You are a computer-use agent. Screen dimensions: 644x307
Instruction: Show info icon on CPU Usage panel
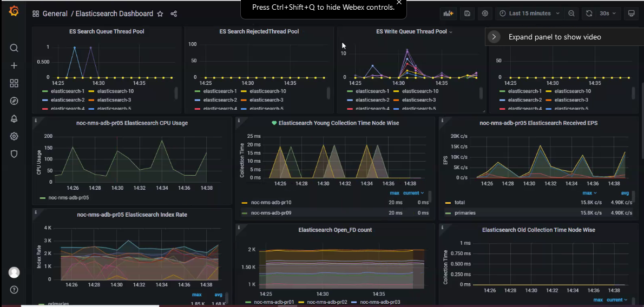pyautogui.click(x=36, y=121)
